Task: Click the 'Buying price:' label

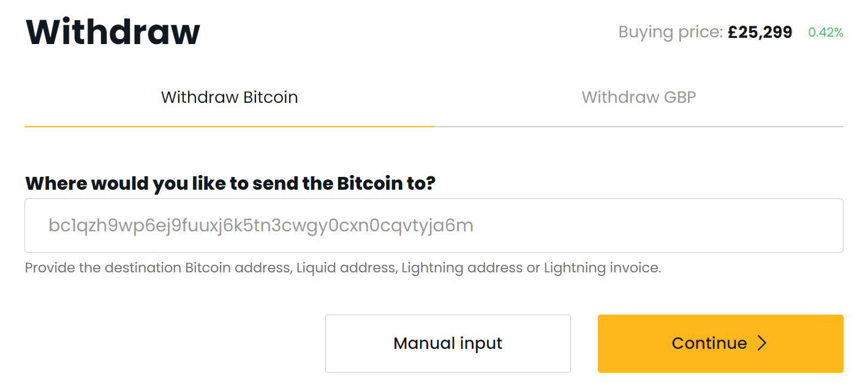Action: tap(670, 32)
